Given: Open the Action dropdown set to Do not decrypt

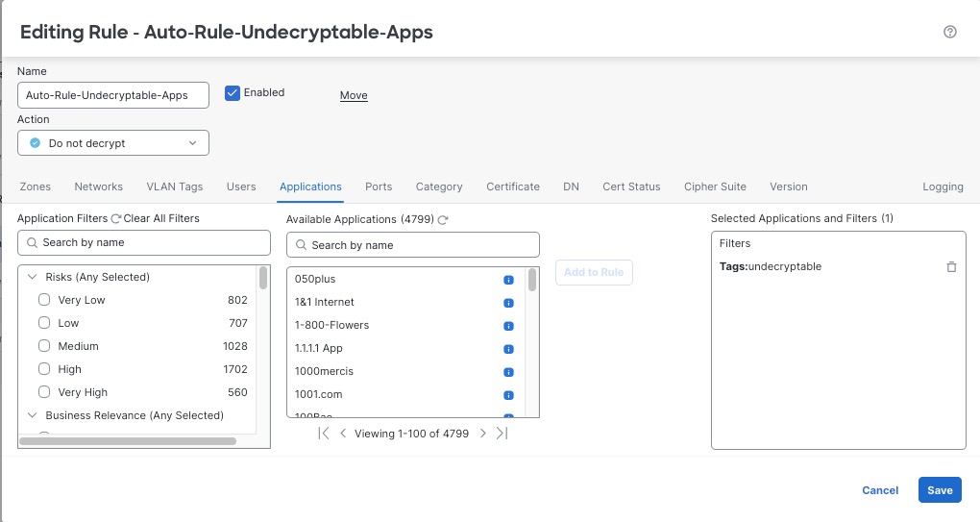Looking at the screenshot, I should [113, 143].
